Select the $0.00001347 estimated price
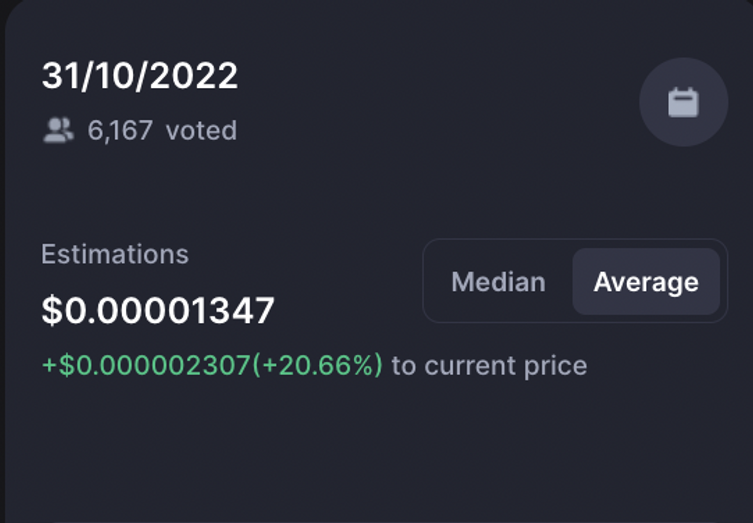Image resolution: width=753 pixels, height=523 pixels. tap(158, 311)
